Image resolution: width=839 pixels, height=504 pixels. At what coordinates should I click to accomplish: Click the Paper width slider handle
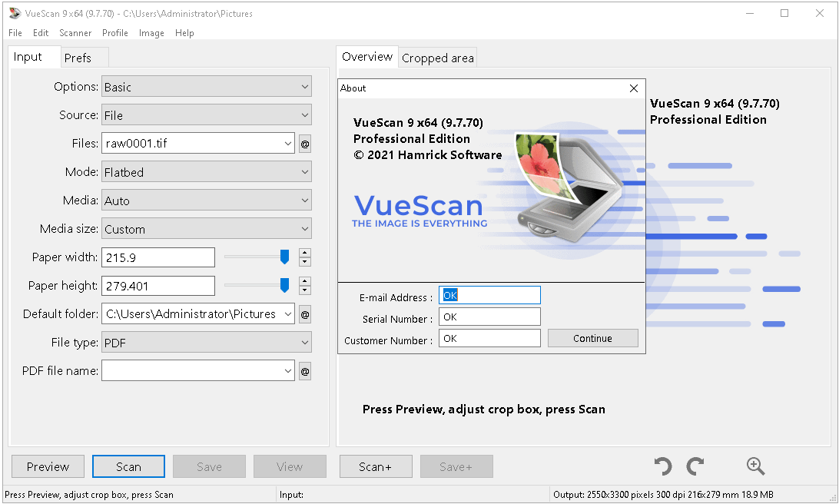[x=284, y=257]
